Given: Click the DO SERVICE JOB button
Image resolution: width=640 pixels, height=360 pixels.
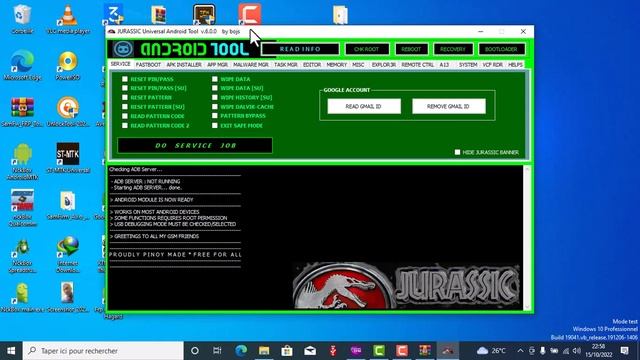Looking at the screenshot, I should 195,145.
